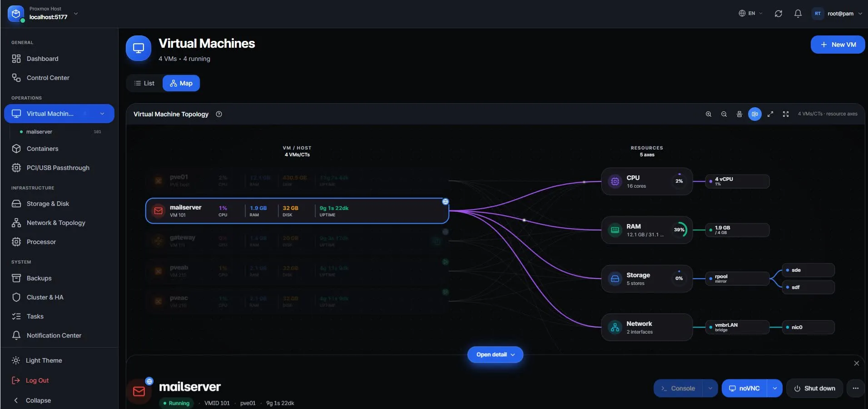Switch to the List view tab
The image size is (868, 409).
[x=144, y=83]
